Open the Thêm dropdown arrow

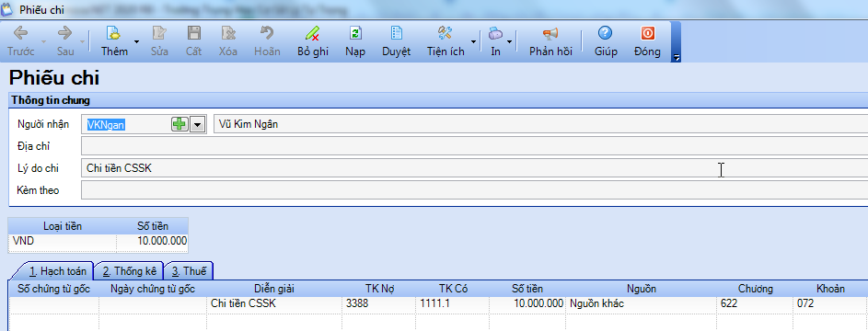137,41
